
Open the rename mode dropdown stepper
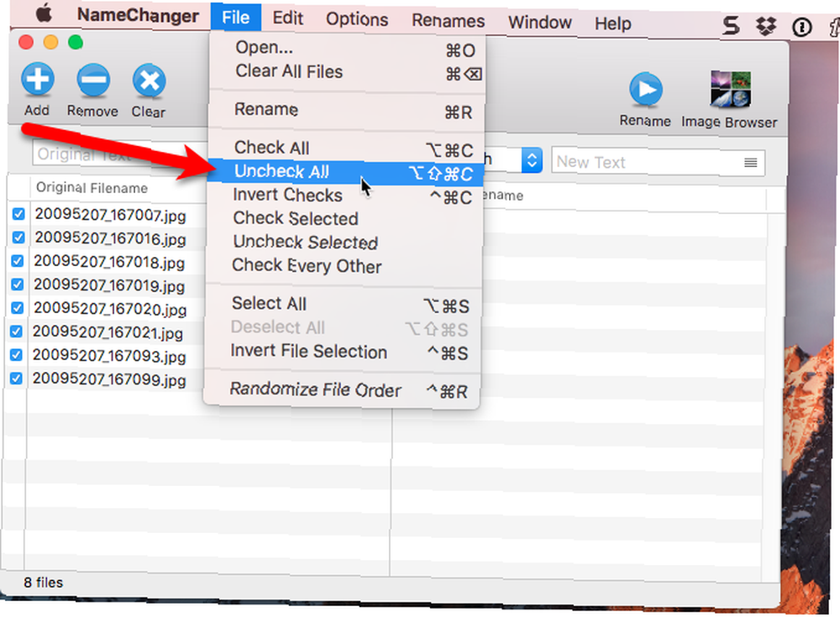532,159
